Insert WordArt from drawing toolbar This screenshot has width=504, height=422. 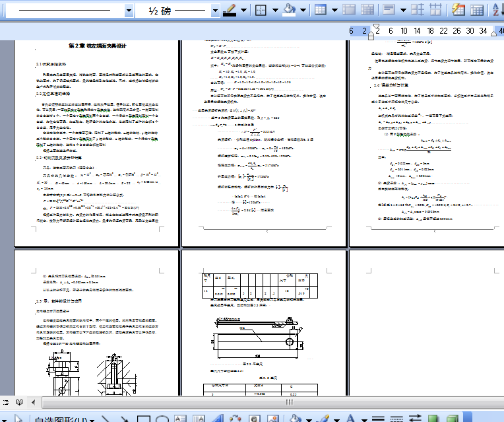[x=217, y=419]
